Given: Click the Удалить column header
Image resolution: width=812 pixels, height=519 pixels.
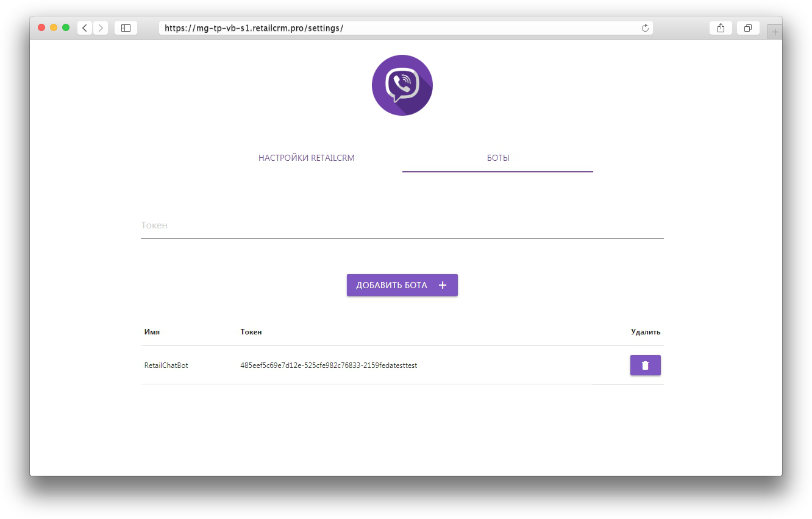Looking at the screenshot, I should [646, 332].
